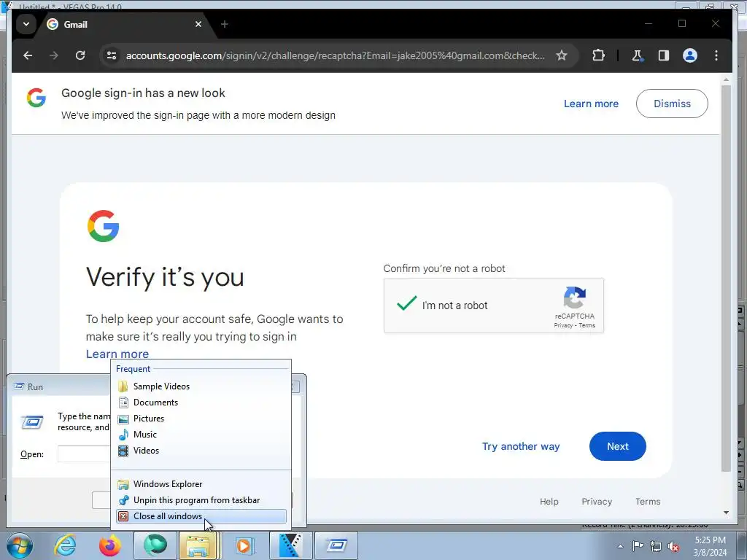The image size is (747, 560).
Task: Open the Chrome extensions puzzle icon
Action: pyautogui.click(x=598, y=55)
